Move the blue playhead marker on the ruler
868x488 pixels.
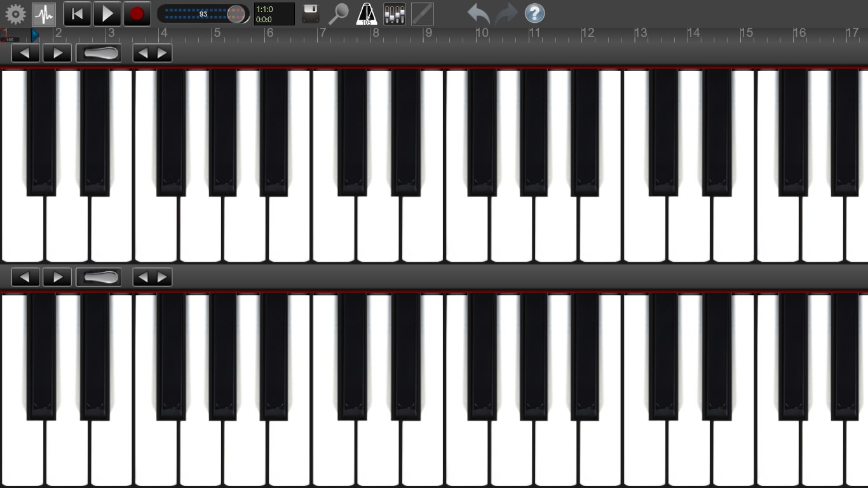[x=34, y=36]
